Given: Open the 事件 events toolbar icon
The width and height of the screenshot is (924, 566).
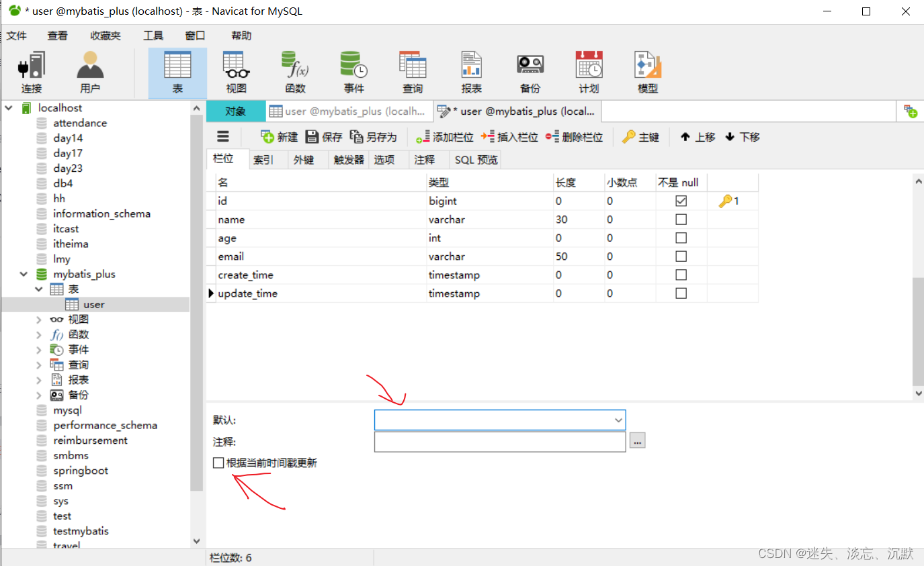Looking at the screenshot, I should pos(353,73).
